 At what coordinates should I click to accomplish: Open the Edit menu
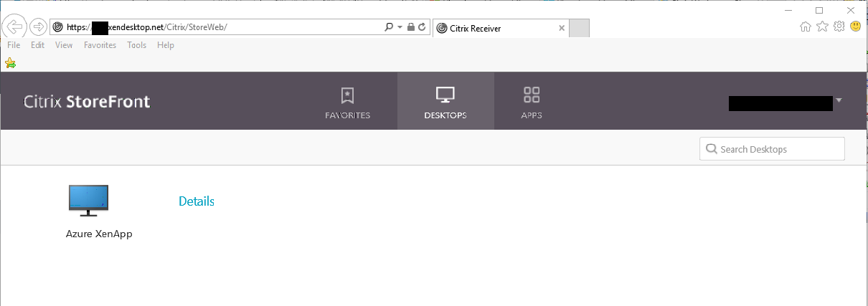click(x=37, y=45)
